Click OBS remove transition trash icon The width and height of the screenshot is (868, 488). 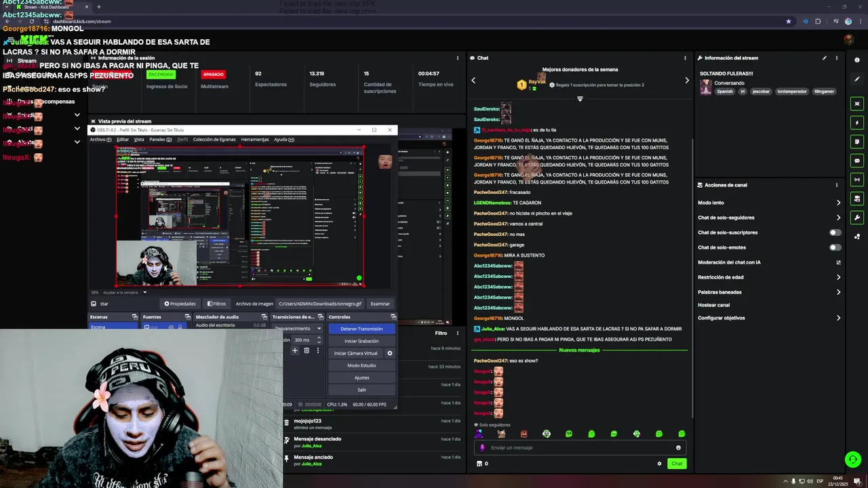click(x=307, y=350)
